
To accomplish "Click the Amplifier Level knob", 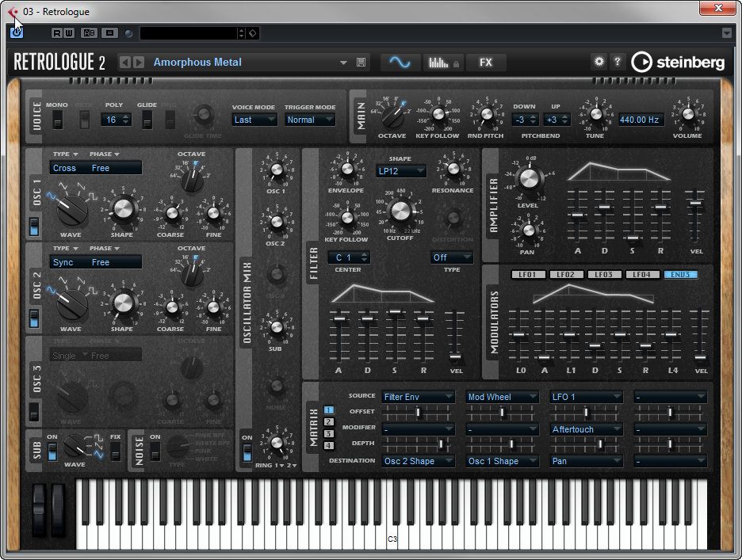I will 528,178.
